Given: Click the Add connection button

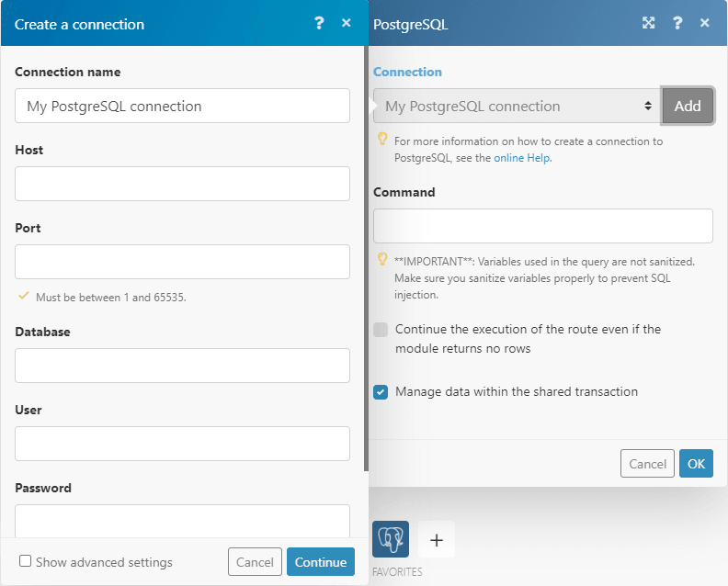Looking at the screenshot, I should [688, 107].
